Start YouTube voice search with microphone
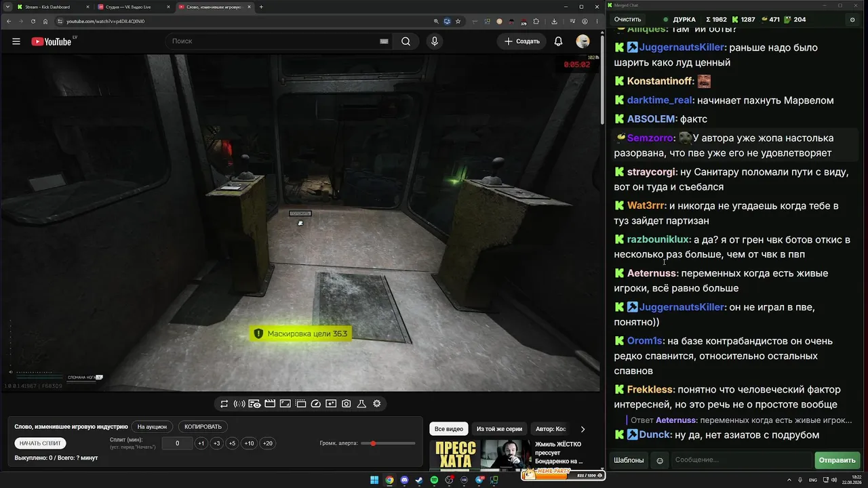Viewport: 868px width, 488px height. [435, 41]
